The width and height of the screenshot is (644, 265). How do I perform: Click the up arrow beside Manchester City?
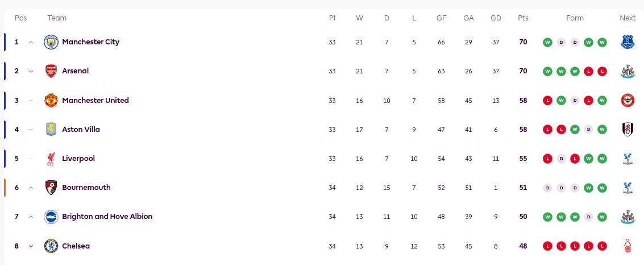tap(31, 42)
